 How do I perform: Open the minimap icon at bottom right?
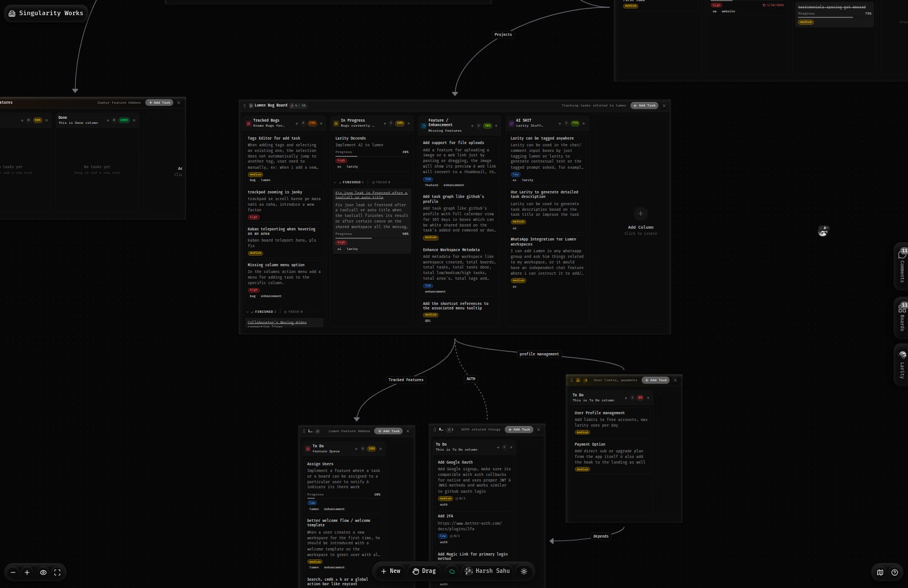click(x=880, y=572)
